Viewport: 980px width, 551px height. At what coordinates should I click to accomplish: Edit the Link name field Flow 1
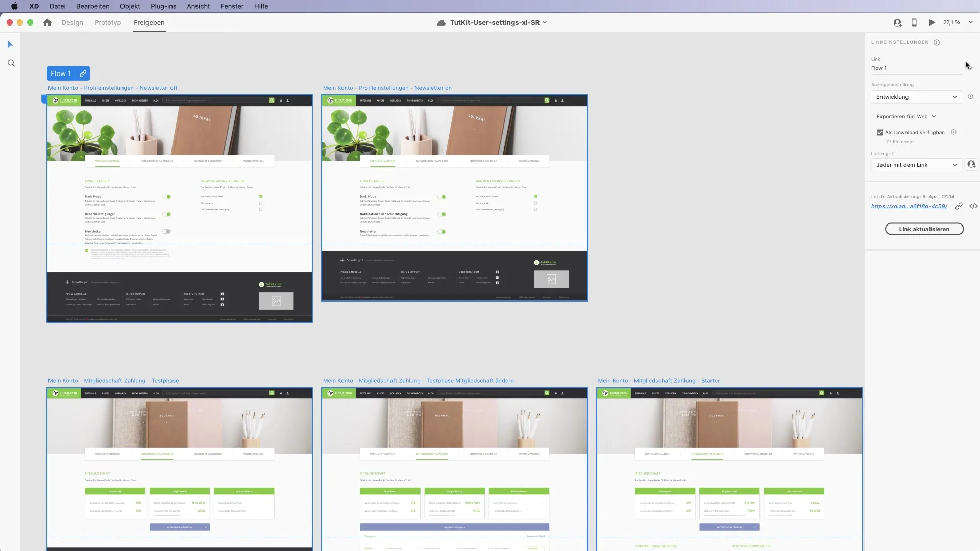[x=916, y=68]
